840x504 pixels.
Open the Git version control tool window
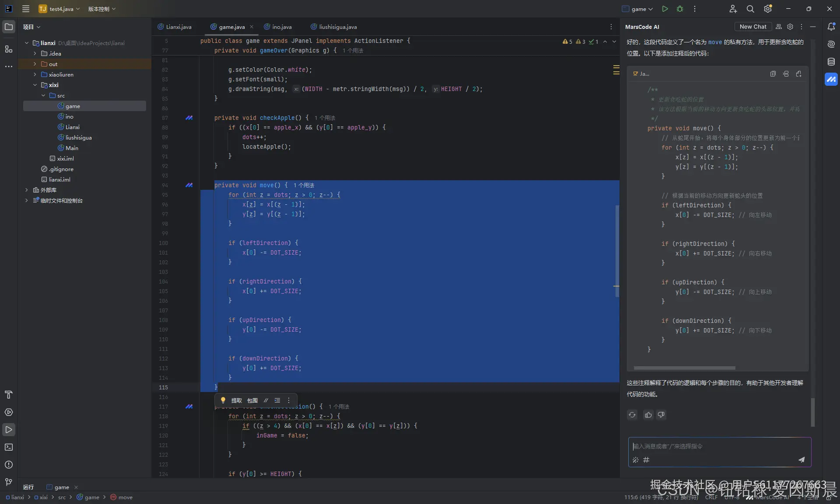tap(8, 482)
